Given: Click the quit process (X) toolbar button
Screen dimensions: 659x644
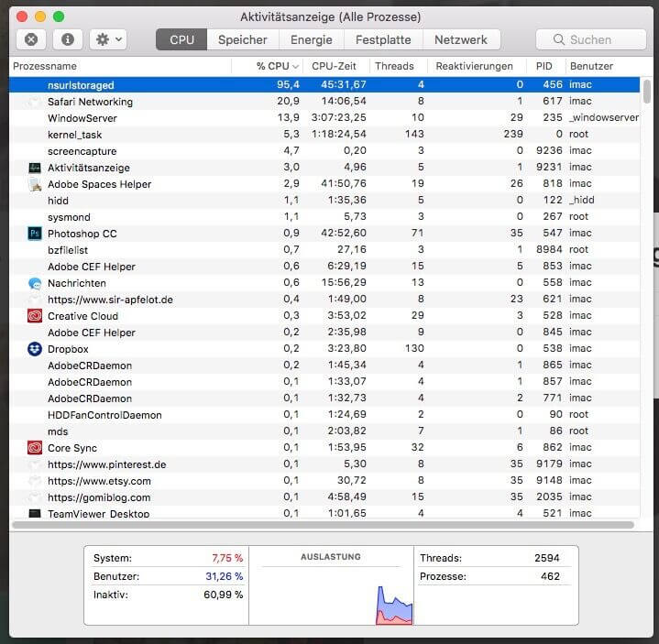Looking at the screenshot, I should click(x=30, y=39).
